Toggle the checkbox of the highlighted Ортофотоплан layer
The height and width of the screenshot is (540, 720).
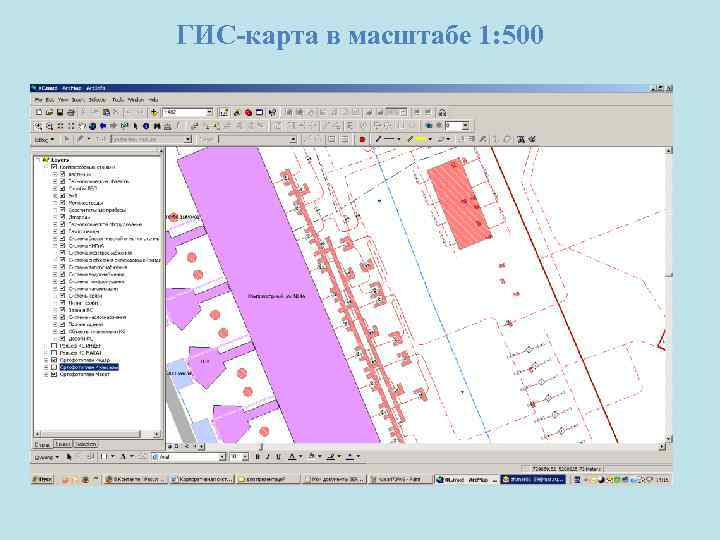click(54, 367)
